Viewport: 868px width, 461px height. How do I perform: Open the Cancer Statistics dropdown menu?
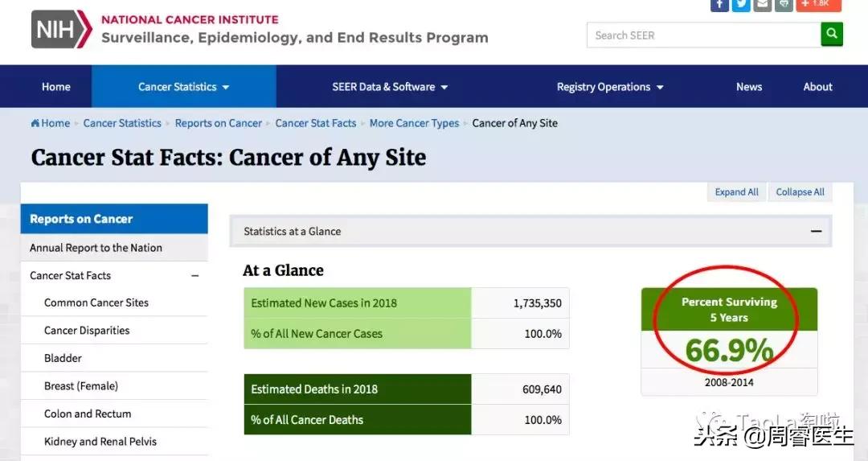pyautogui.click(x=183, y=87)
